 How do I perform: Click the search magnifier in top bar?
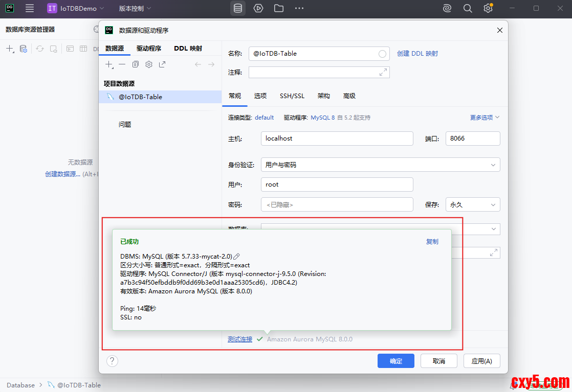468,8
